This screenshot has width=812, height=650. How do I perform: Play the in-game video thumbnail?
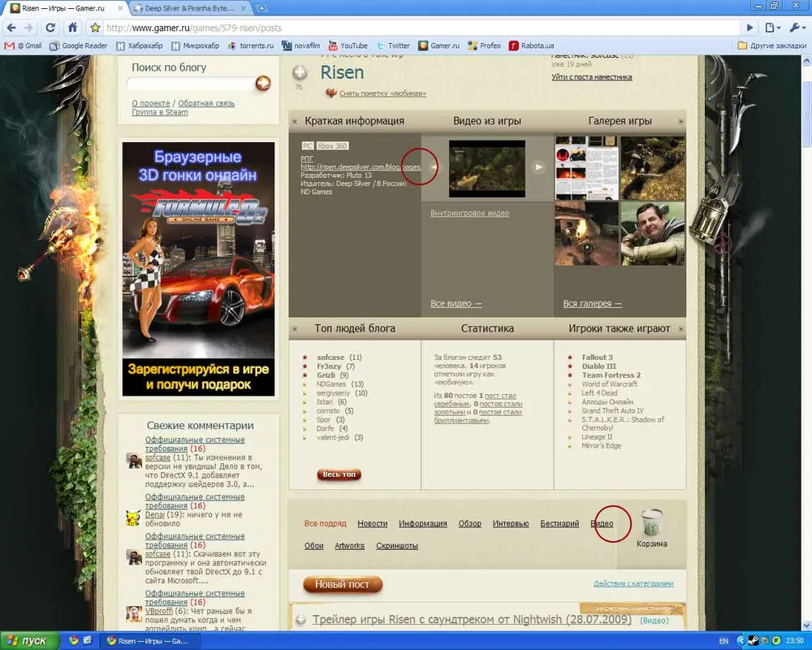[486, 168]
